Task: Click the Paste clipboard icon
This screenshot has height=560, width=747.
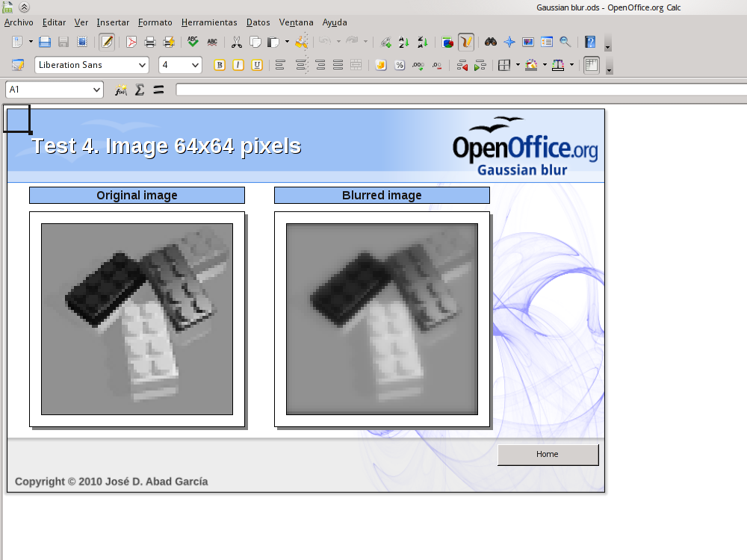Action: [x=273, y=42]
